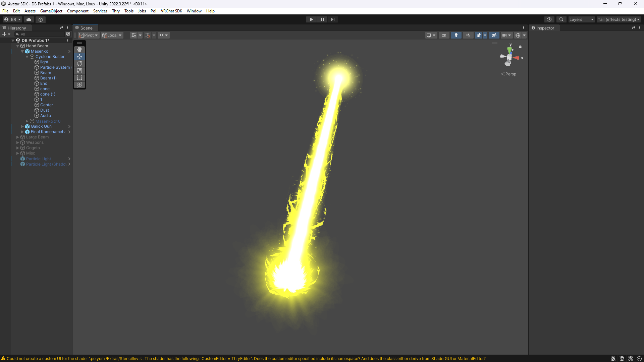This screenshot has height=362, width=644.
Task: Click the Hierarchy search field
Action: click(x=40, y=34)
